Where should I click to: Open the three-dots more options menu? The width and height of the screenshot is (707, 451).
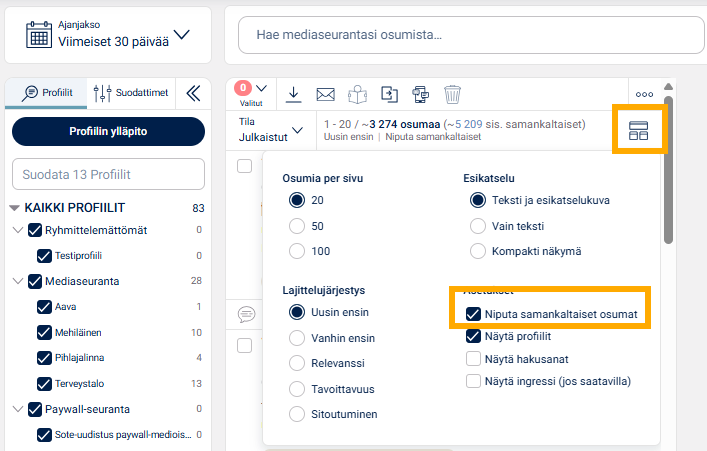click(x=643, y=94)
